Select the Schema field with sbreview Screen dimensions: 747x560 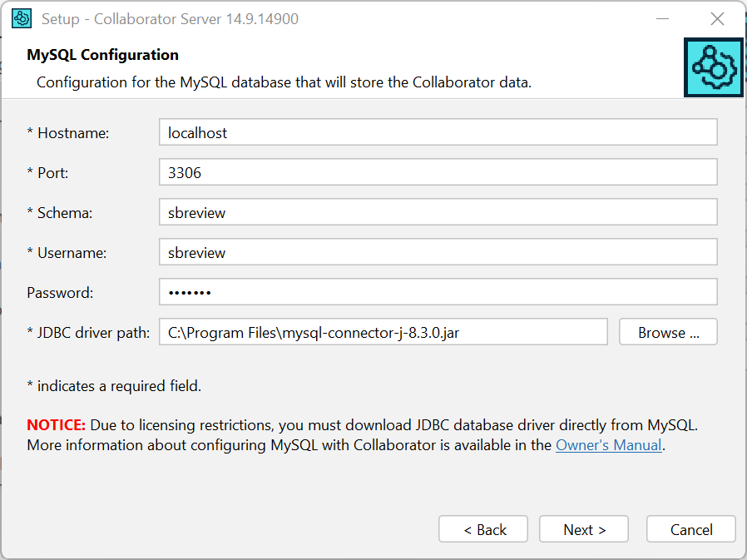438,211
